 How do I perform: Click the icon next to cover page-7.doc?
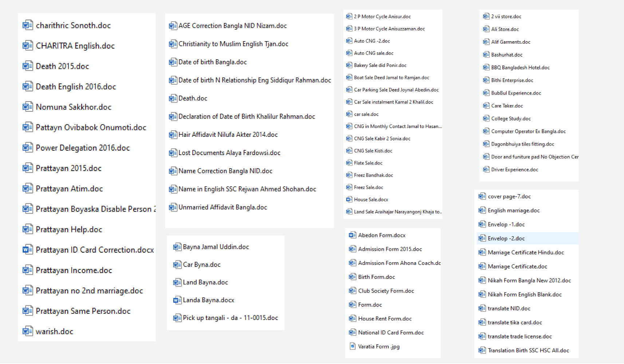(482, 197)
